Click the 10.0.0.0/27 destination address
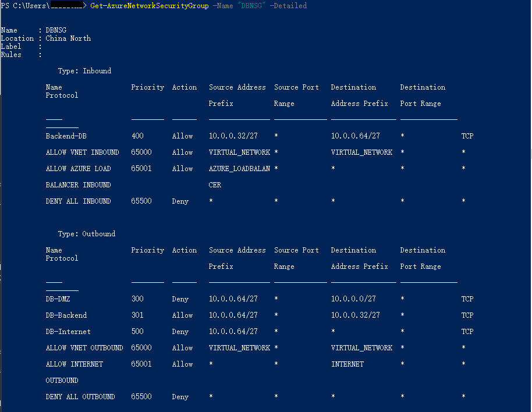Viewport: 532px width, 412px height. tap(353, 299)
